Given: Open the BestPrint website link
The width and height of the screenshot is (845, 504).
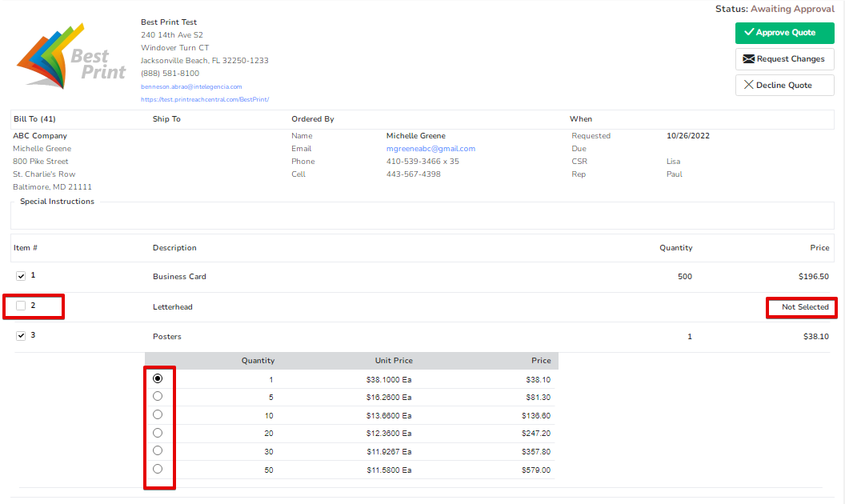Looking at the screenshot, I should [x=206, y=99].
